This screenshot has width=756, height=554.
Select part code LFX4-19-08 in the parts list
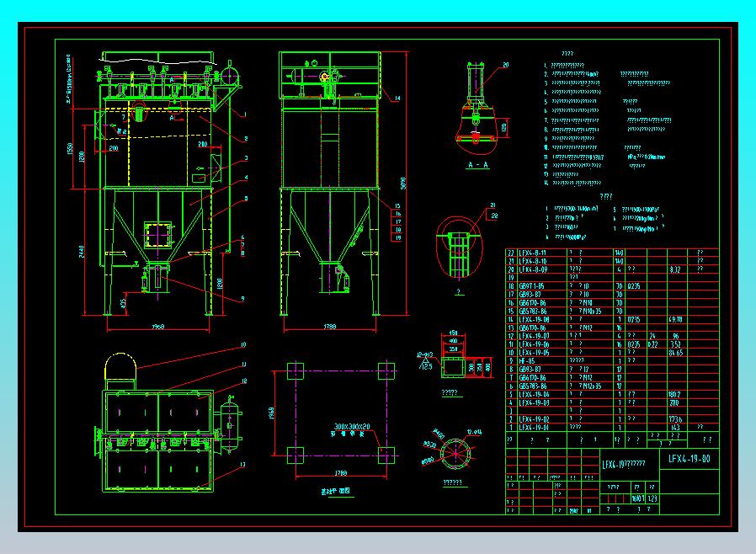(x=535, y=319)
